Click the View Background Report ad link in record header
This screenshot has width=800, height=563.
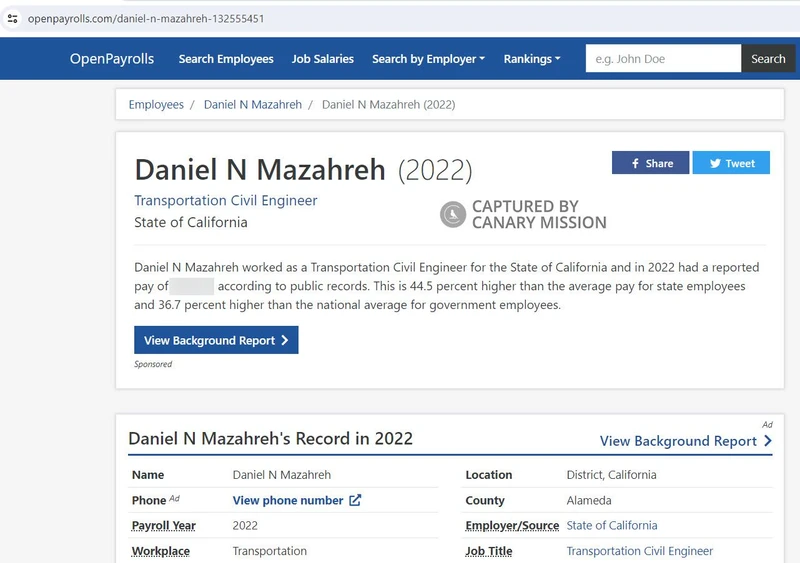(686, 441)
